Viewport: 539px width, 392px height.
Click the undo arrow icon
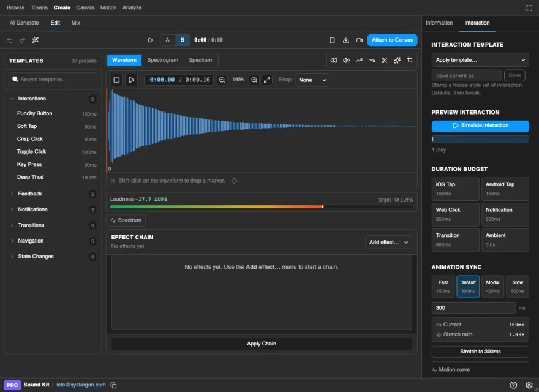(x=10, y=40)
